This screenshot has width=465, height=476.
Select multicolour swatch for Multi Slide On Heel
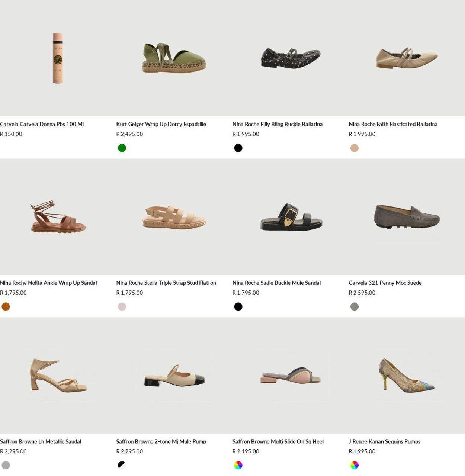point(238,465)
